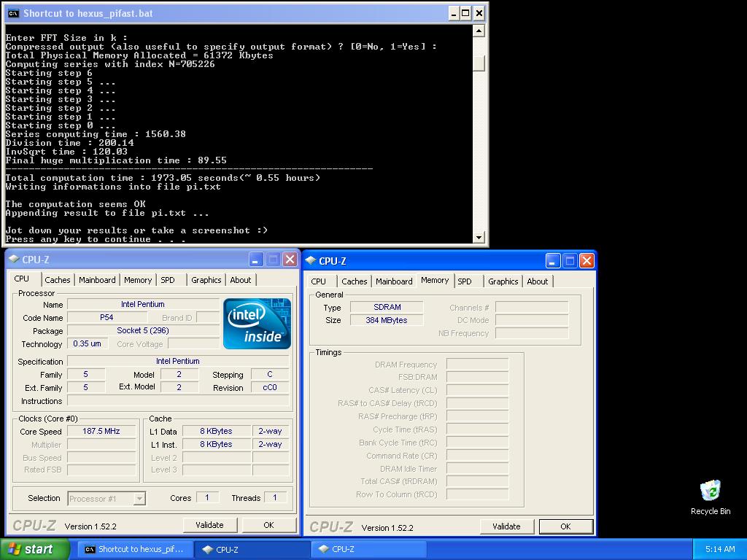The image size is (747, 560).
Task: Show About tab in right CPU-Z window
Action: pyautogui.click(x=538, y=281)
